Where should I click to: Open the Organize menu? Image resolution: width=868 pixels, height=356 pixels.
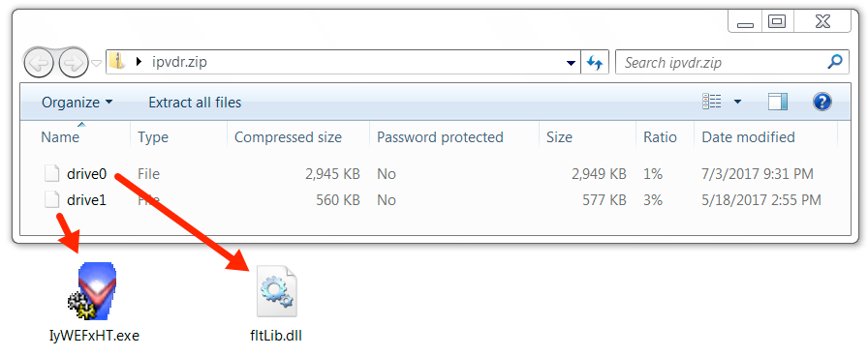point(77,103)
